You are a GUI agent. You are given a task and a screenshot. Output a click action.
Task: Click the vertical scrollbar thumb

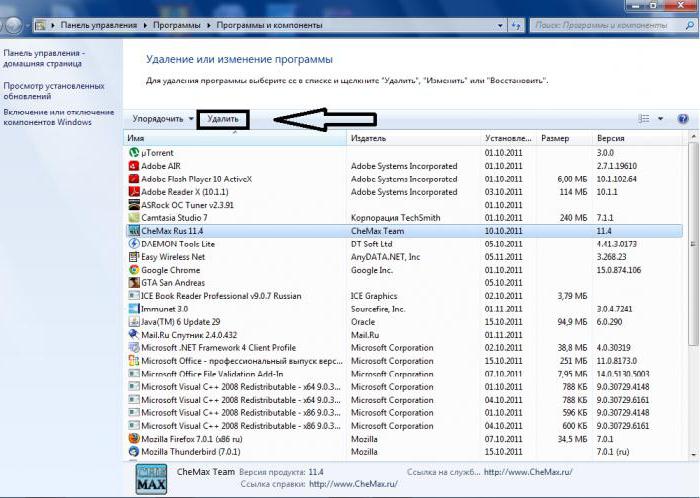[692, 244]
